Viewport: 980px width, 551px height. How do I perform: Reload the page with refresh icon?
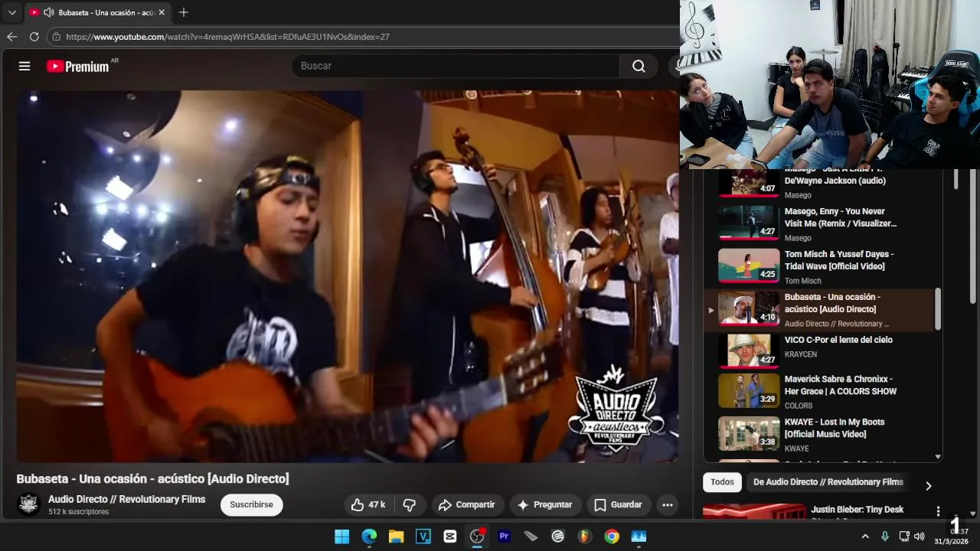pyautogui.click(x=34, y=37)
